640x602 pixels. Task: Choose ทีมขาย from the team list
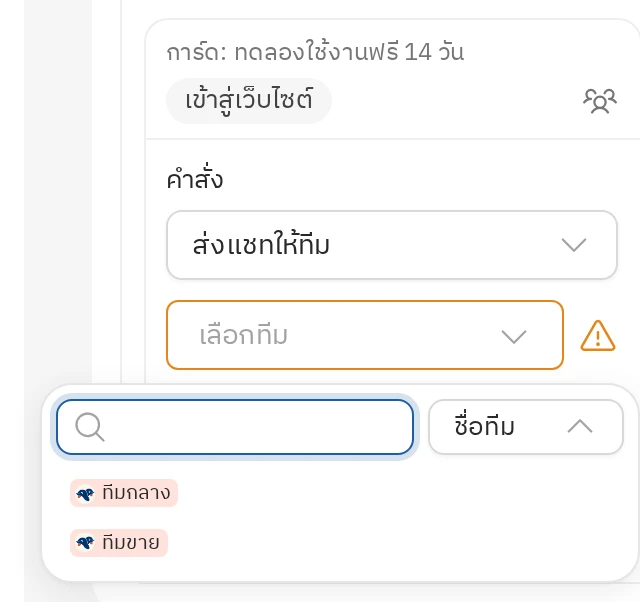coord(119,543)
